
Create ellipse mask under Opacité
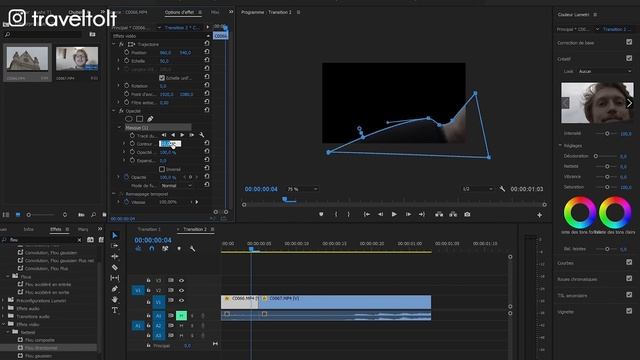pyautogui.click(x=129, y=119)
